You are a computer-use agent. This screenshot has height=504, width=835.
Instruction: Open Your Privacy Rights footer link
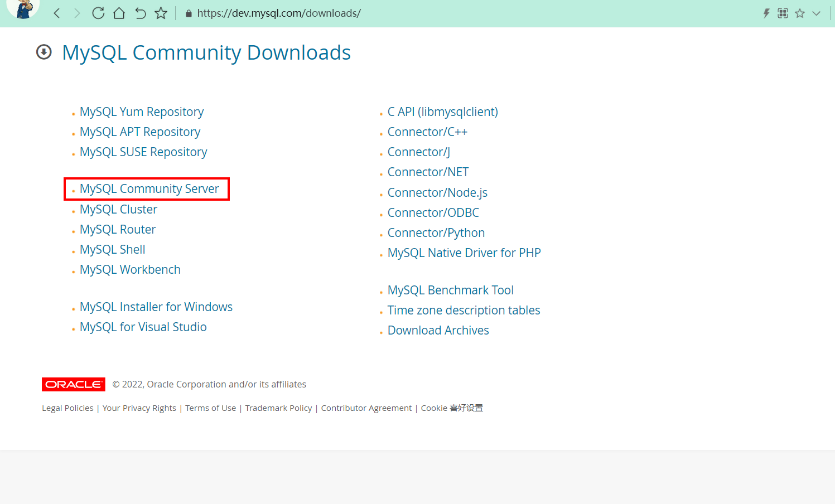pyautogui.click(x=139, y=408)
